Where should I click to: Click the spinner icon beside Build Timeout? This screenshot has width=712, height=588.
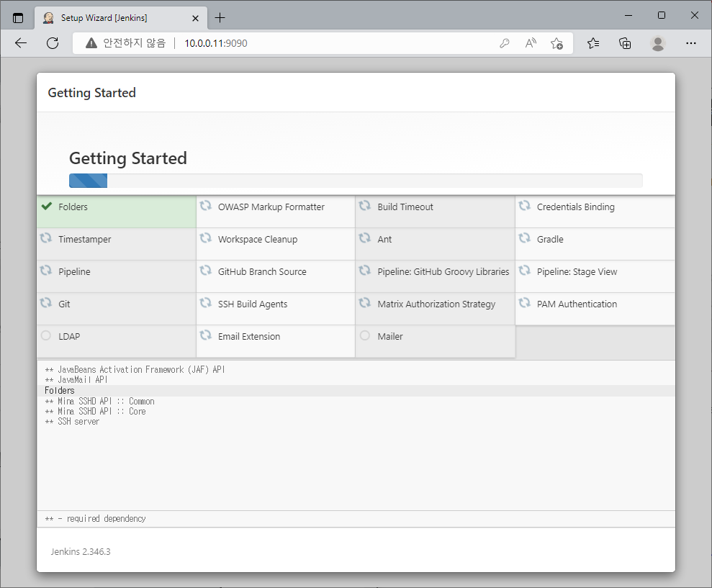(x=365, y=206)
